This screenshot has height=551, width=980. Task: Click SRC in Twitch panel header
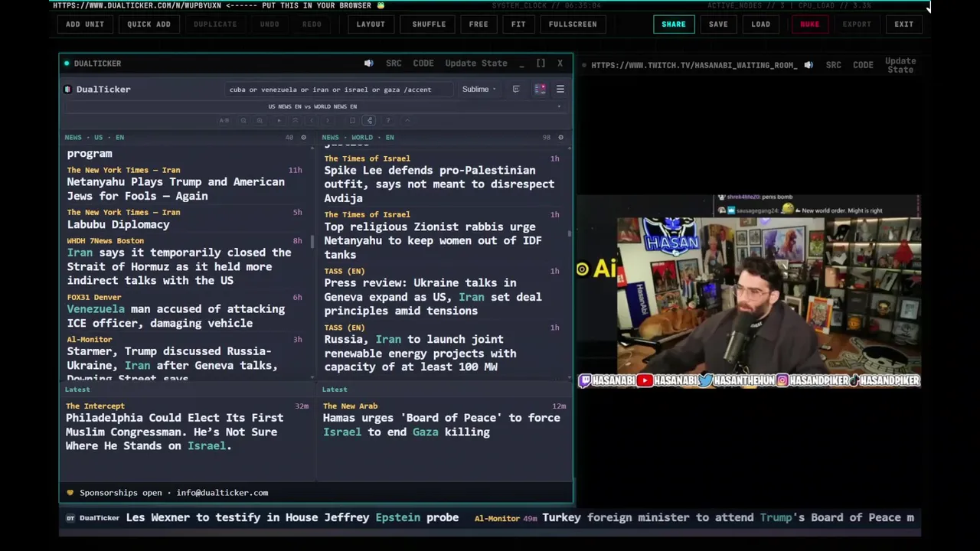[x=834, y=65]
